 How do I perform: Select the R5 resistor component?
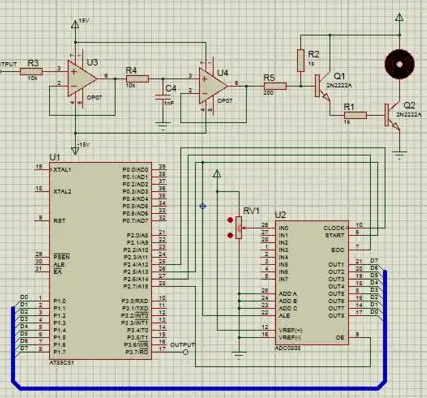275,86
